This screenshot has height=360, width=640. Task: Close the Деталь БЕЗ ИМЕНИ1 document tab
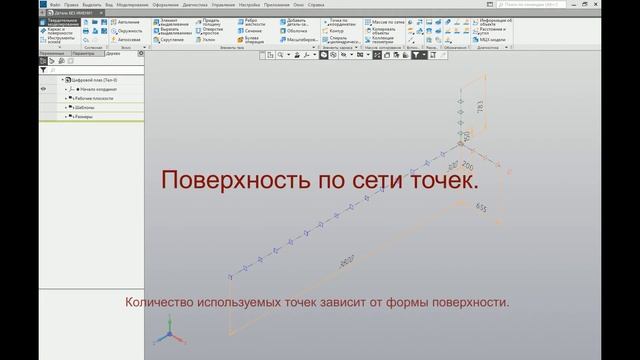click(x=101, y=13)
